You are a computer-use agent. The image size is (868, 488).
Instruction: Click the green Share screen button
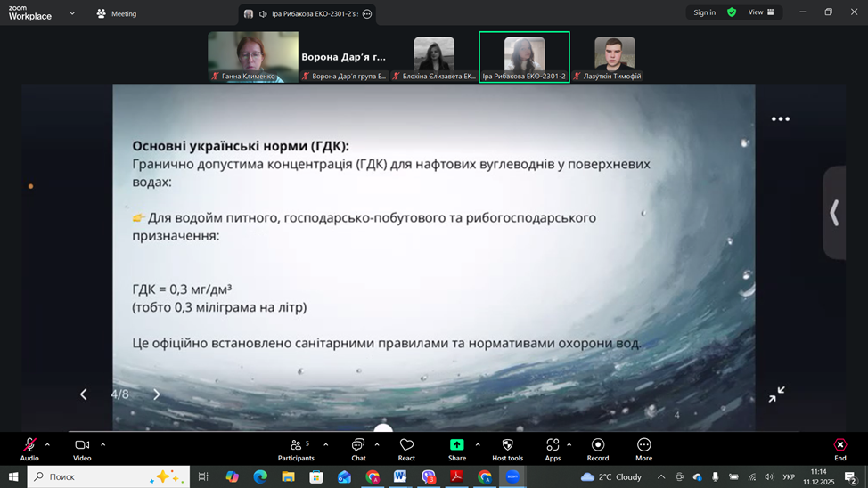click(x=457, y=448)
